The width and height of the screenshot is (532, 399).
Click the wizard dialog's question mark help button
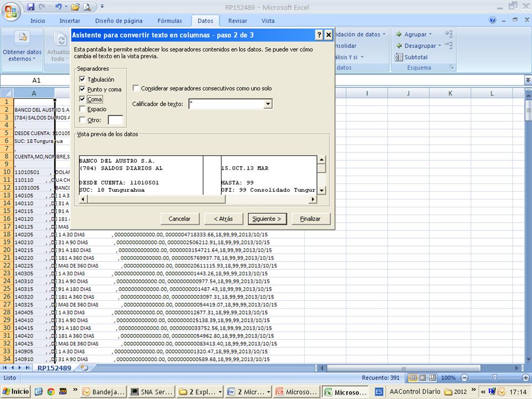click(319, 35)
